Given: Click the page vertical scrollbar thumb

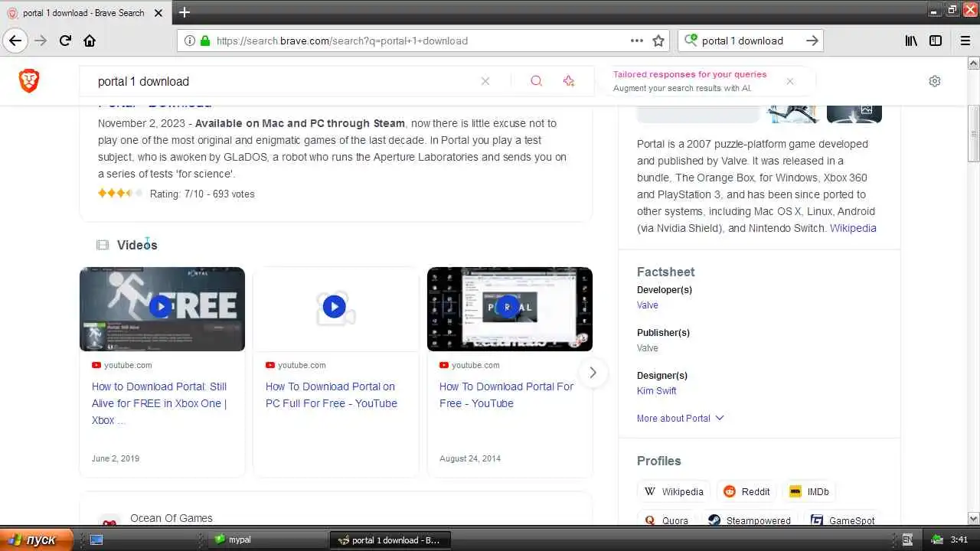Looking at the screenshot, I should point(973,134).
